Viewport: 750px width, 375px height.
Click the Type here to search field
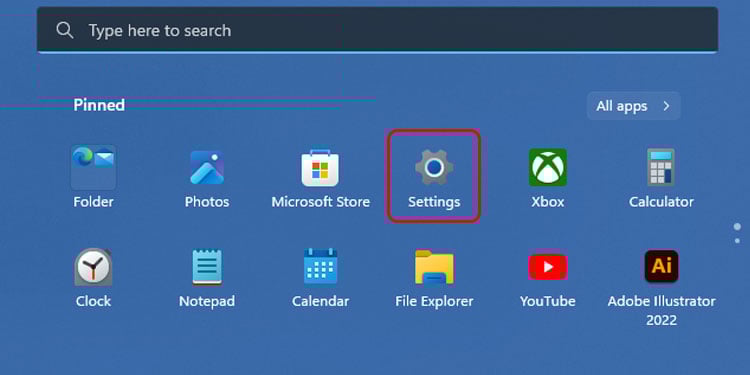click(x=377, y=30)
